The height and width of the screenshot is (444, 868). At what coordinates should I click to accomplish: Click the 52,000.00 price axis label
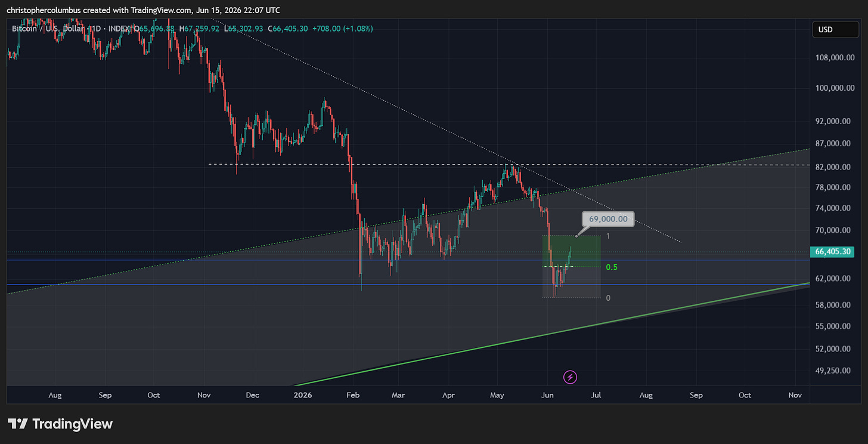(833, 349)
